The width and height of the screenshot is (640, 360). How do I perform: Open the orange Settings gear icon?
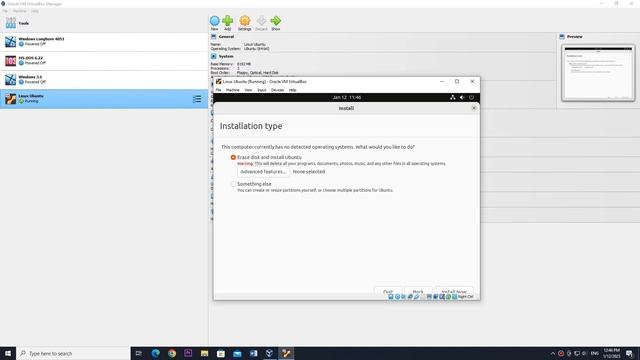pyautogui.click(x=244, y=21)
